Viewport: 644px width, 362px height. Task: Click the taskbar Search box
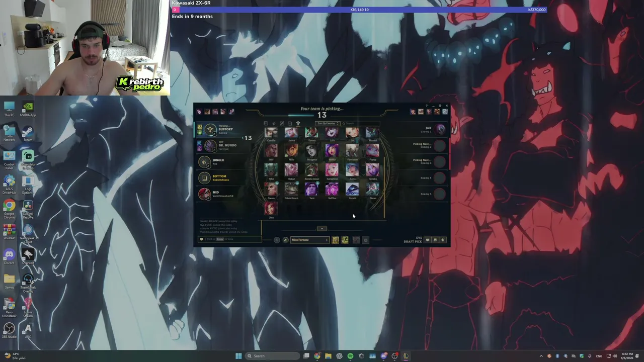[x=272, y=356]
